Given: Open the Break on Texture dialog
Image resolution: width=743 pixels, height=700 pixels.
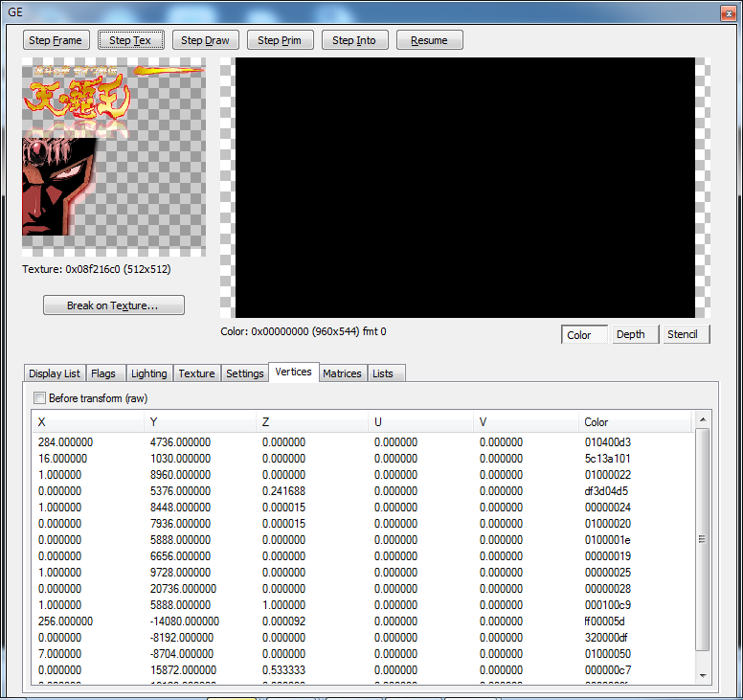Looking at the screenshot, I should (113, 305).
